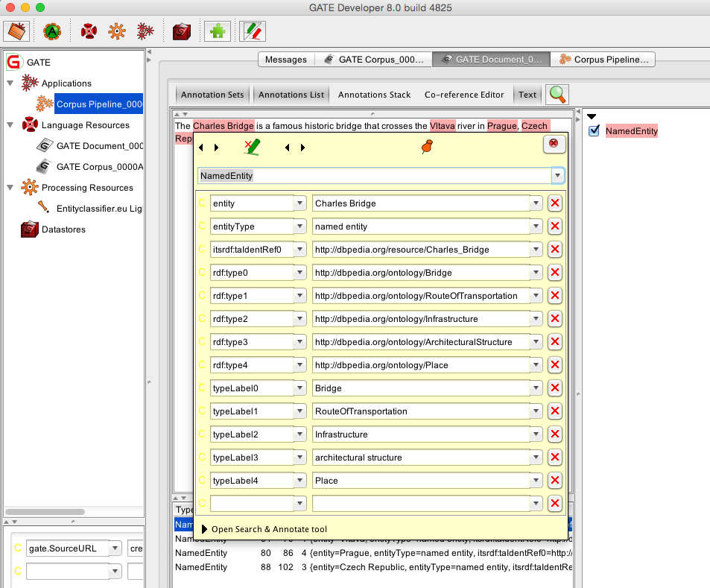The width and height of the screenshot is (710, 588).
Task: Click the resource tree horizontal scrollbar
Action: pyautogui.click(x=45, y=512)
